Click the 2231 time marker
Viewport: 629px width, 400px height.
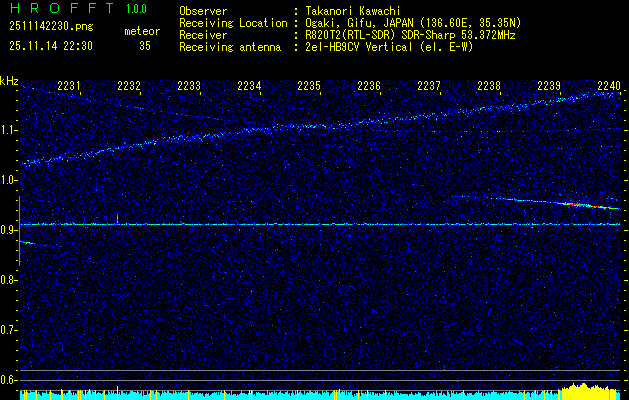pos(69,85)
